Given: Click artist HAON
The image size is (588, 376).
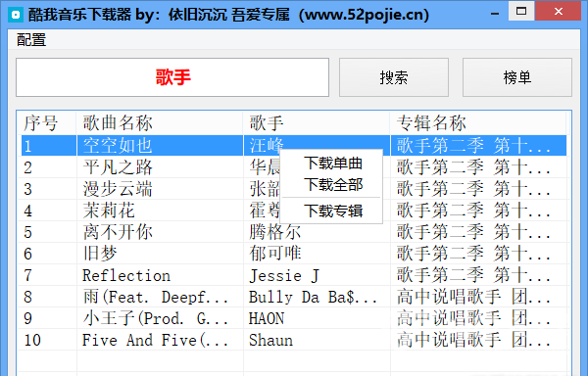Looking at the screenshot, I should pos(267,318).
